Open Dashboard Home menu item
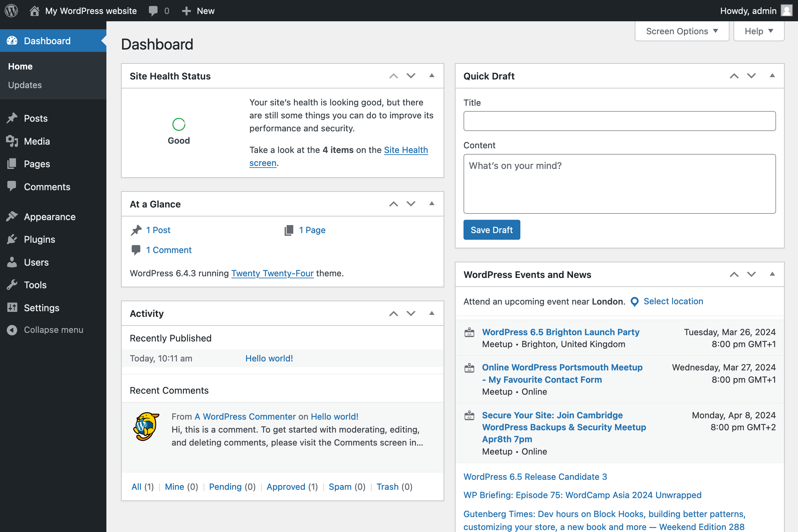The height and width of the screenshot is (532, 798). [x=20, y=66]
